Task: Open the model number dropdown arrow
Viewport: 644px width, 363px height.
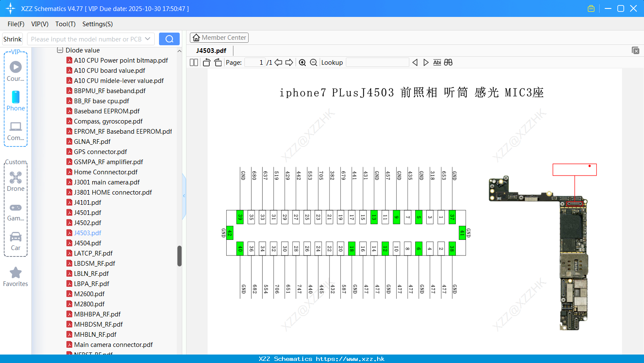Action: click(148, 39)
